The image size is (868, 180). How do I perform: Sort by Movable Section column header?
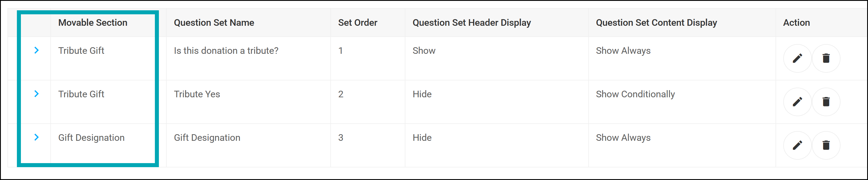[x=93, y=23]
